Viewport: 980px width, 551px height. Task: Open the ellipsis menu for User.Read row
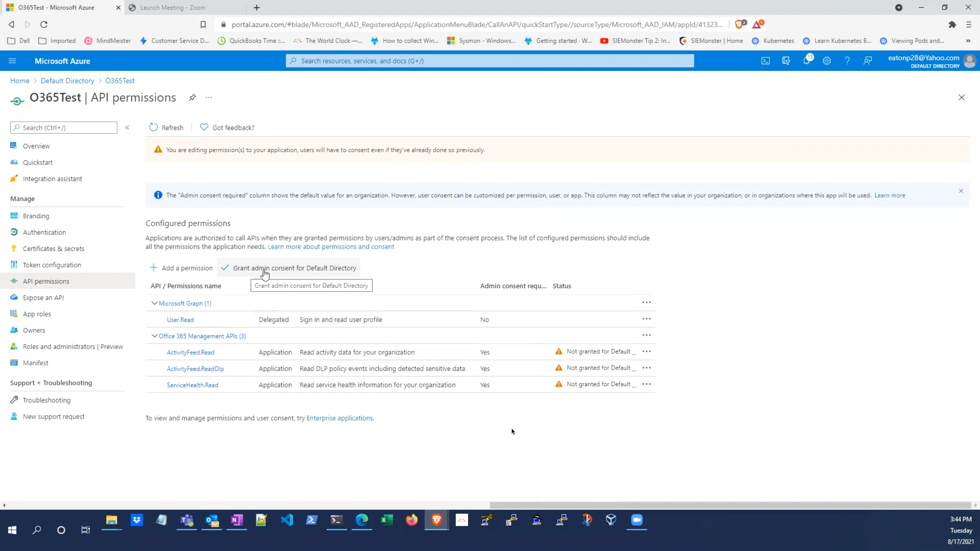[x=647, y=318]
